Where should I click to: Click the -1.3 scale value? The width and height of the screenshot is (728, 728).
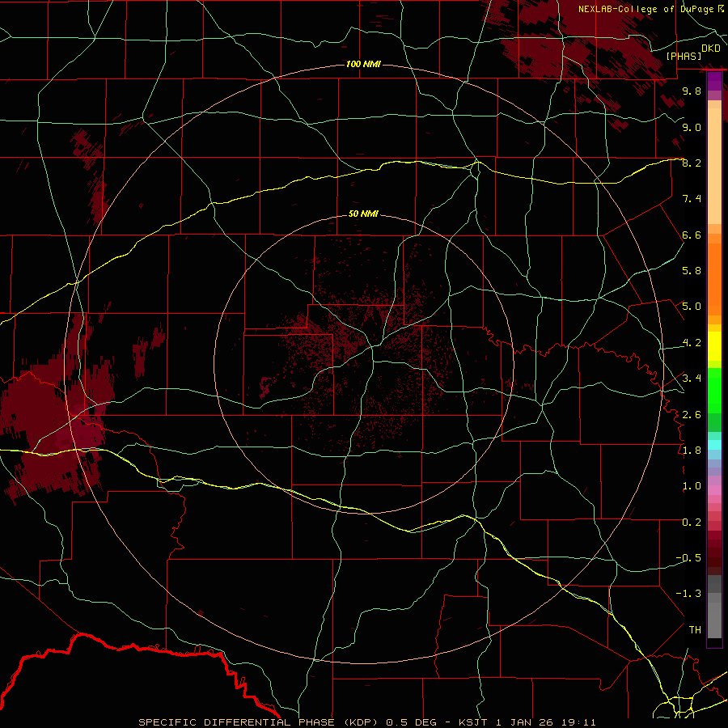[x=688, y=594]
